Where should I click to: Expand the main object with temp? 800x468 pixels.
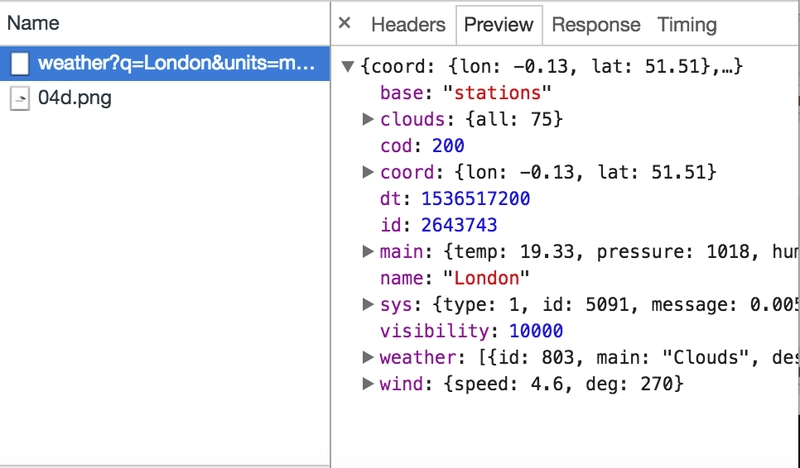click(x=367, y=251)
